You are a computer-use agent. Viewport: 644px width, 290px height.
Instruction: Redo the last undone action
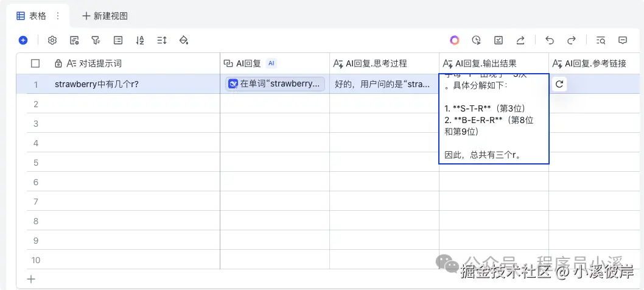(x=572, y=40)
